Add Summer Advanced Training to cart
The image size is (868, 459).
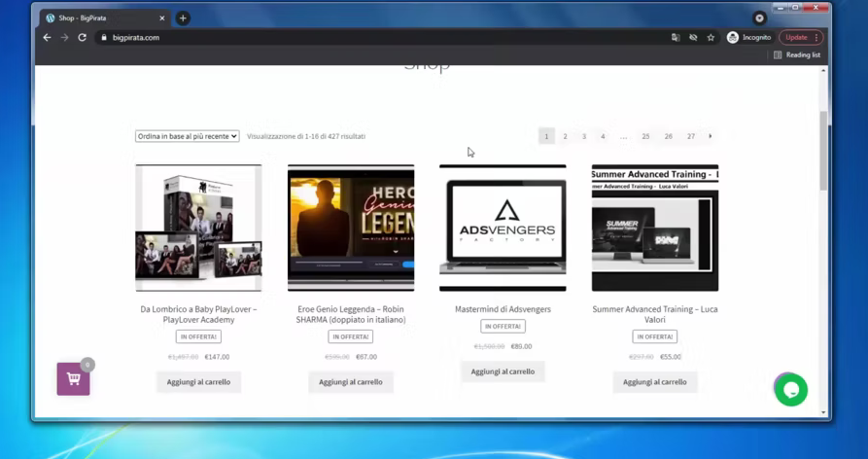(655, 382)
